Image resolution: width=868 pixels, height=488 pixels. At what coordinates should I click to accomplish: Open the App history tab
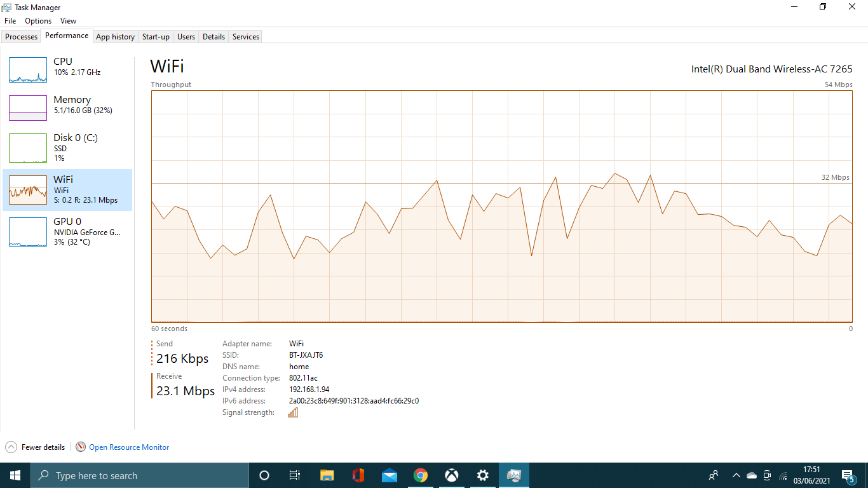[x=115, y=36]
